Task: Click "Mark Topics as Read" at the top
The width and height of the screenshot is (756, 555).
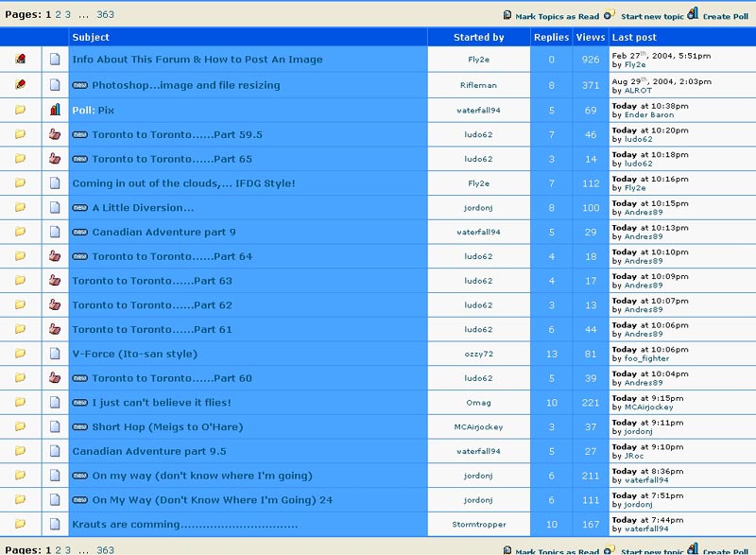Action: pos(557,16)
